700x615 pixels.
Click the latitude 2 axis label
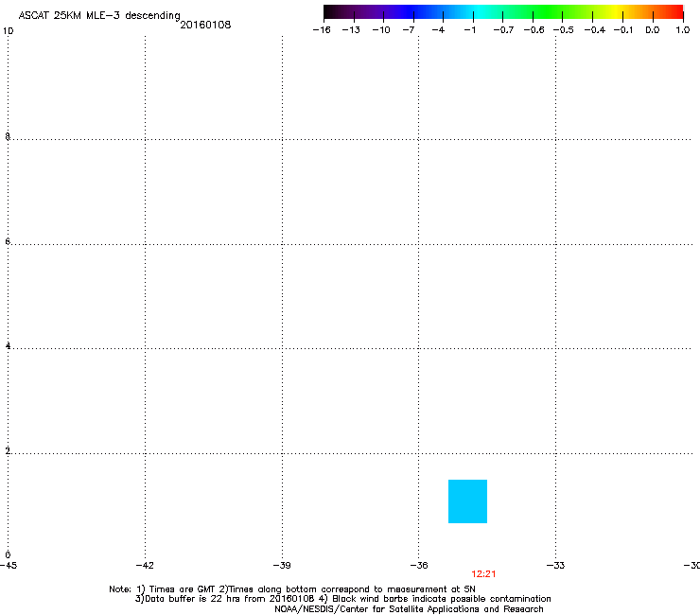pyautogui.click(x=8, y=450)
